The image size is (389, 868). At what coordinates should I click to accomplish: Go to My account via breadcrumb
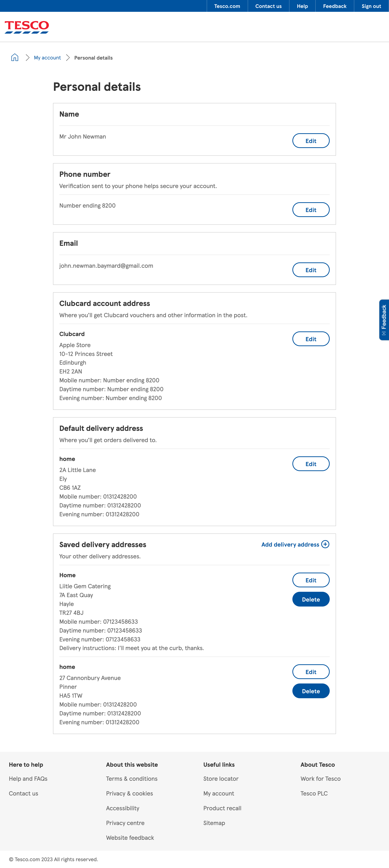click(47, 57)
